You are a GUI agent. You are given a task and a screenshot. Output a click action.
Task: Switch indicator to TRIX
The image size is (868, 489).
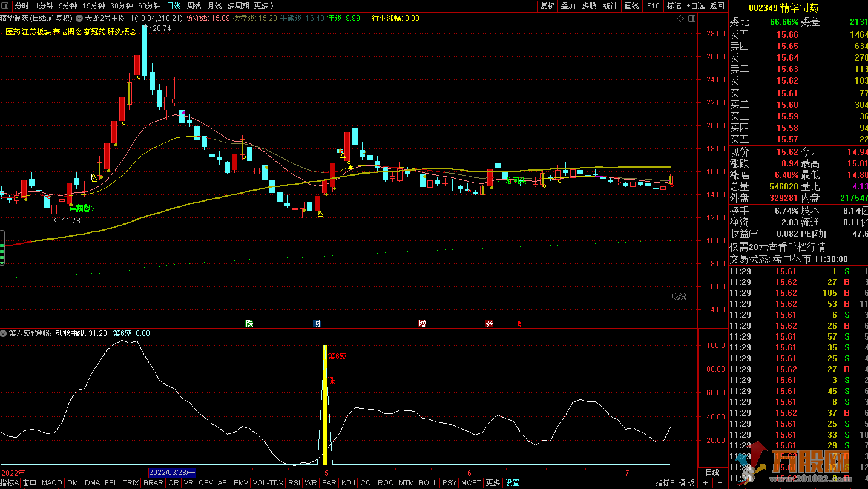pos(131,483)
